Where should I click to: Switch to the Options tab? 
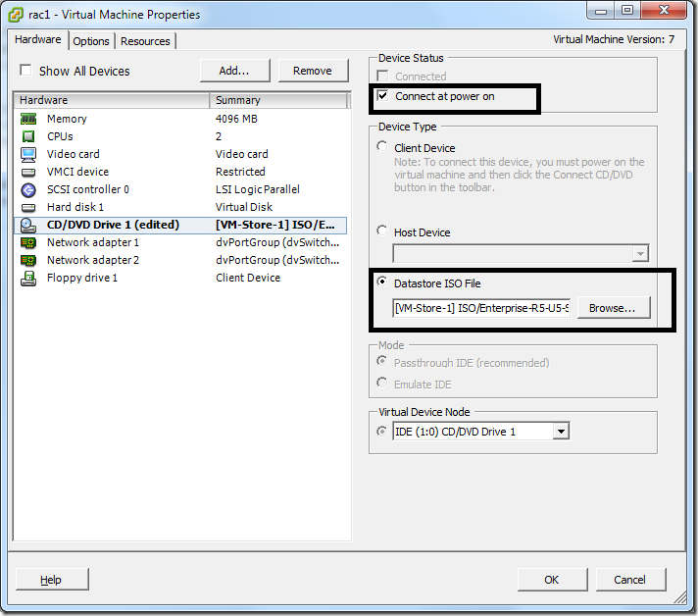91,41
